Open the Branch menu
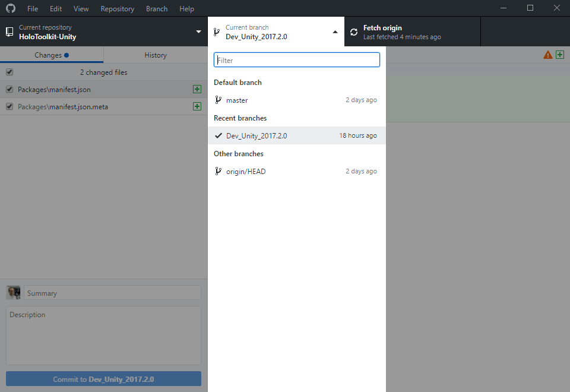The image size is (570, 392). coord(157,9)
